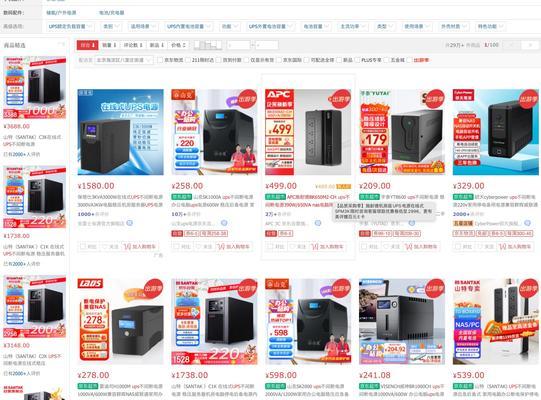
Task: Click the heart follow icon under ¥499.00 product
Action: 298,246
